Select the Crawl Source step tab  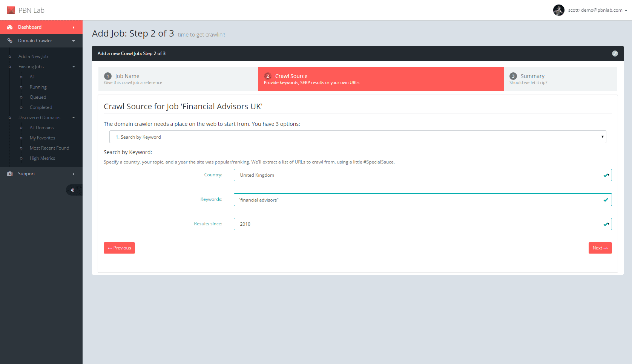(380, 79)
